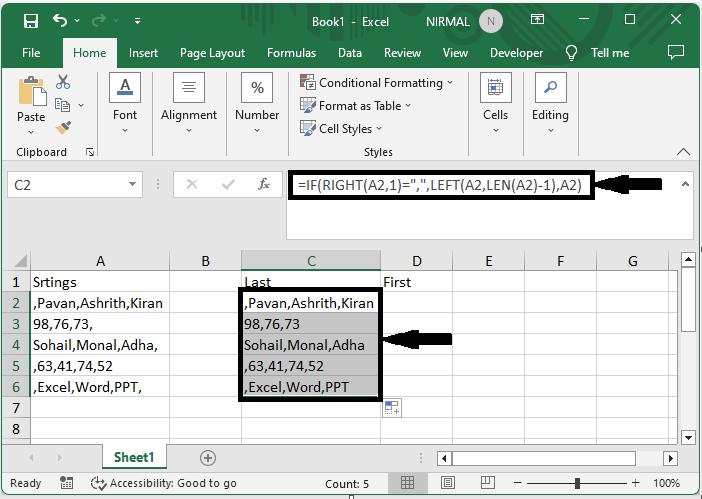Click the Cut scissors icon
702x499 pixels.
pos(63,82)
